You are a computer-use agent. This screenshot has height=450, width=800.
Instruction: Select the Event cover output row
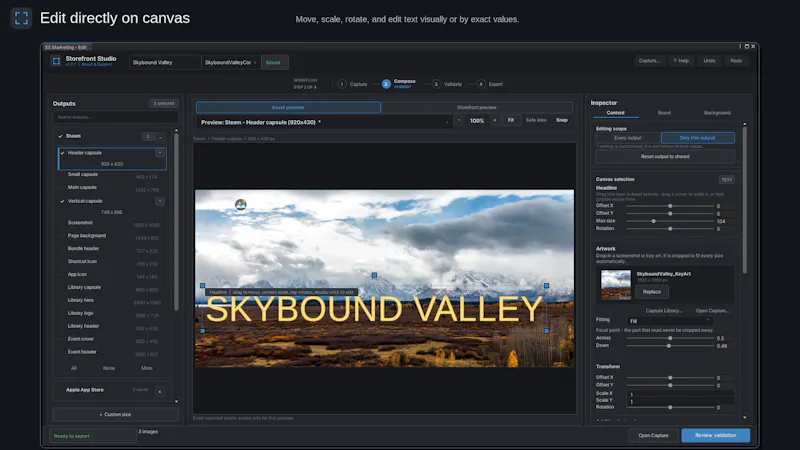112,340
